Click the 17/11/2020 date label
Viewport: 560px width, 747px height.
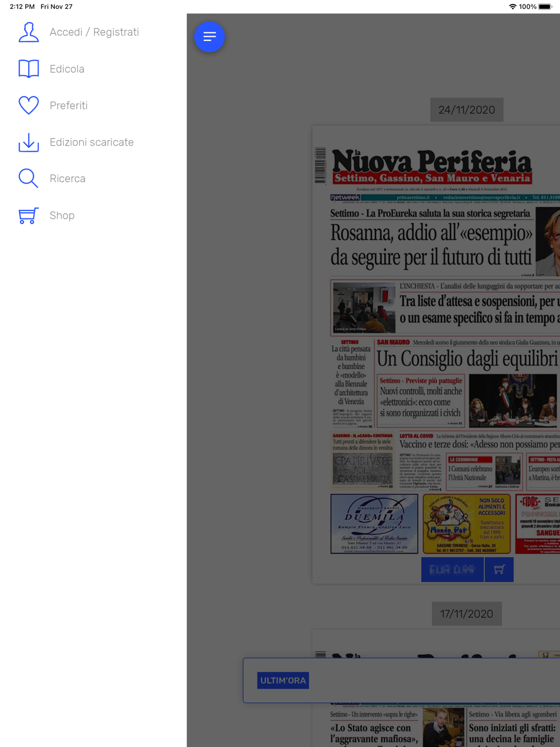point(466,614)
